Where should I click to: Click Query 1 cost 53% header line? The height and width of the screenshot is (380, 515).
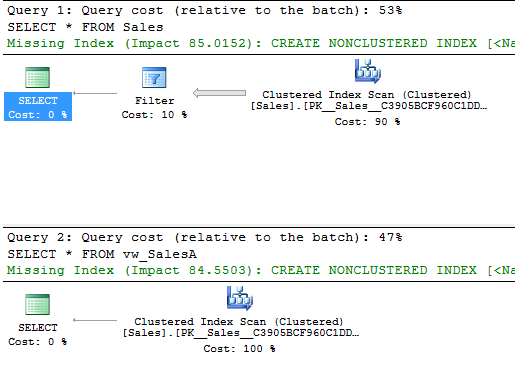coord(205,10)
